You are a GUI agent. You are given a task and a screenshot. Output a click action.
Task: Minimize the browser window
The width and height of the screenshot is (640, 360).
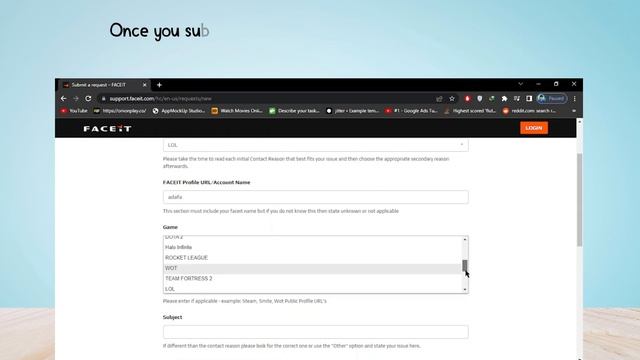click(538, 84)
